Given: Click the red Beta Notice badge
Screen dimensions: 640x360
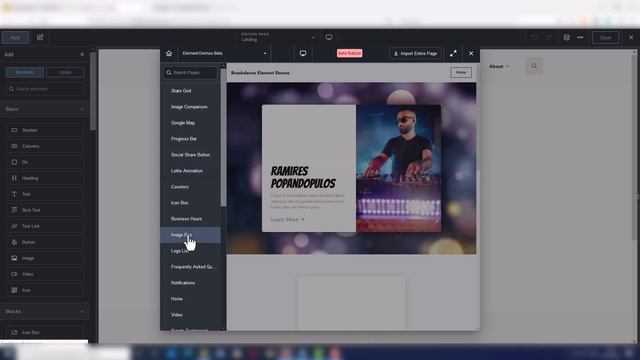Looking at the screenshot, I should click(x=349, y=53).
